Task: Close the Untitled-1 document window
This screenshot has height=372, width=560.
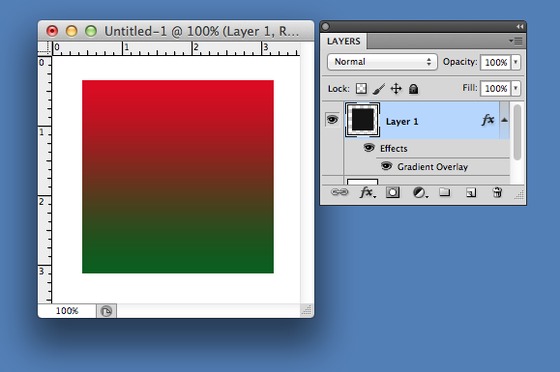Action: pyautogui.click(x=52, y=31)
